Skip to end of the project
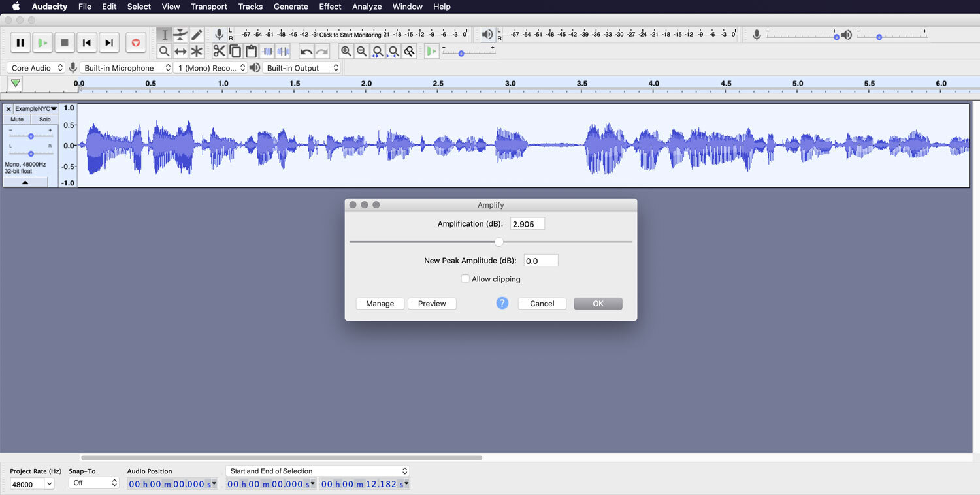 pyautogui.click(x=109, y=43)
